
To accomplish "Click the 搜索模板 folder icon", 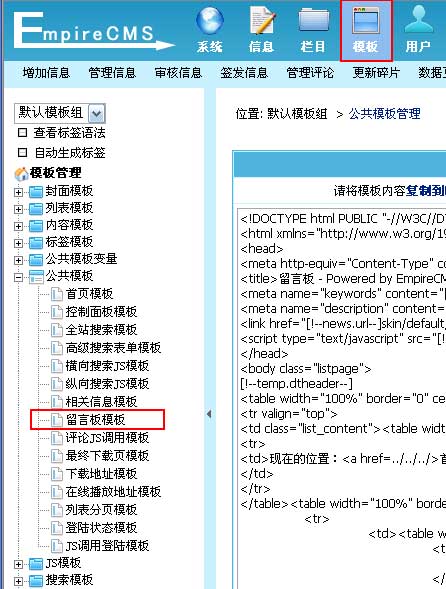I will [36, 581].
